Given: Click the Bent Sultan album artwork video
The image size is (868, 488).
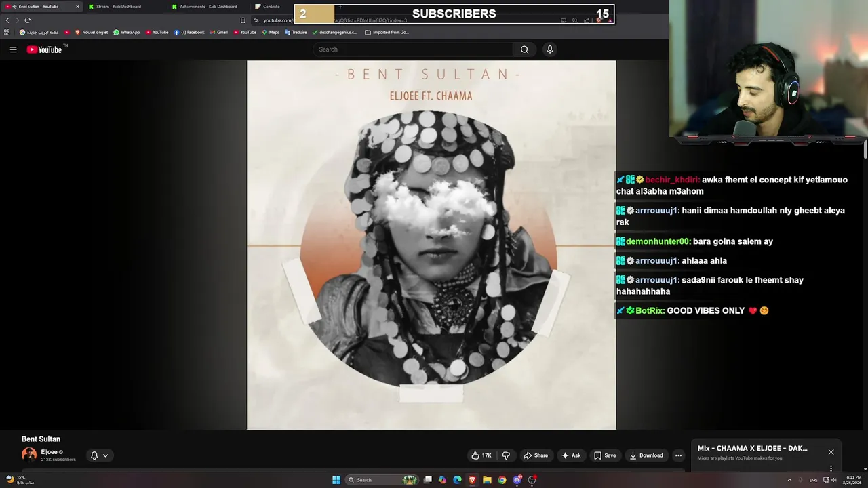Looking at the screenshot, I should pyautogui.click(x=431, y=245).
